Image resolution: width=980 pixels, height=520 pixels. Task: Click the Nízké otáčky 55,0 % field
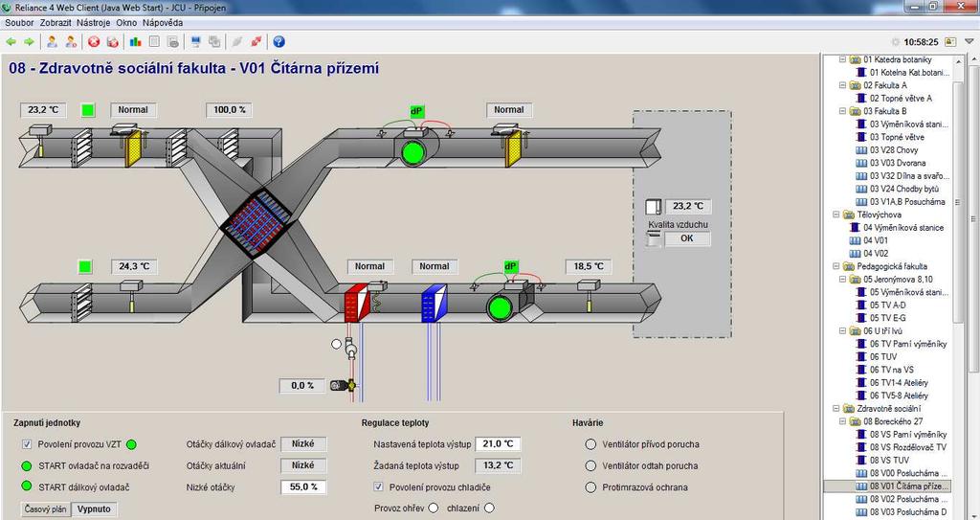point(303,486)
